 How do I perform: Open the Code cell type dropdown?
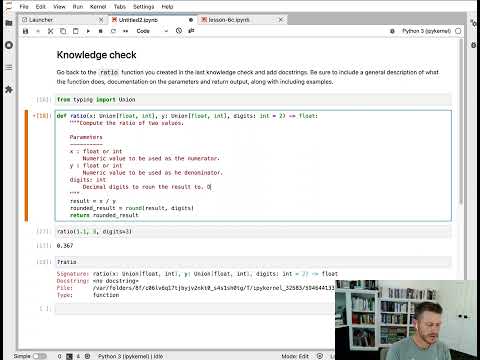pos(152,31)
